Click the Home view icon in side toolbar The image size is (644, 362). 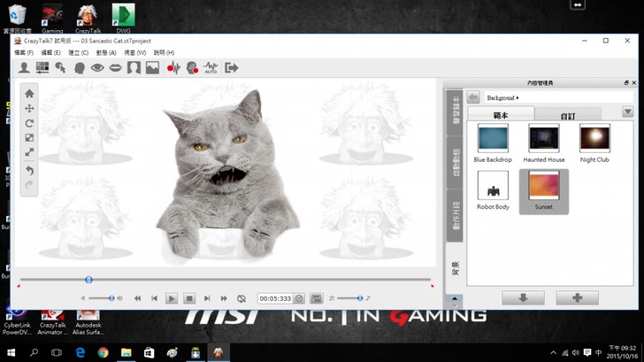(x=29, y=93)
